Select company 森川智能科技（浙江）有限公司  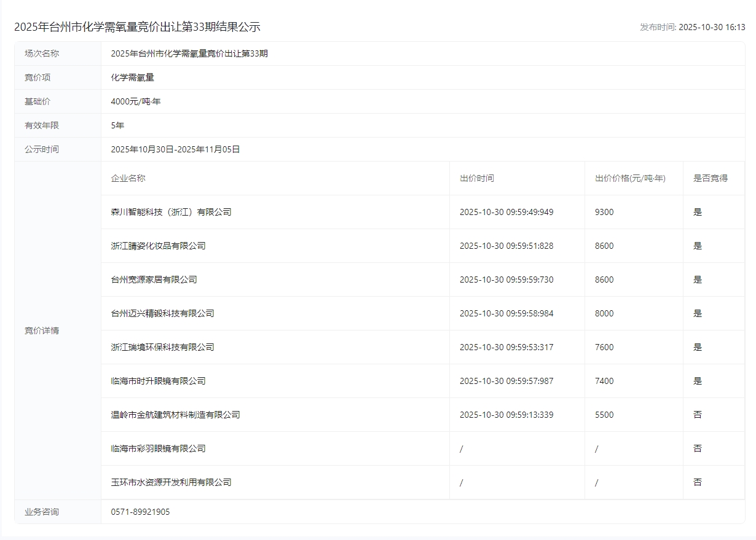(171, 212)
